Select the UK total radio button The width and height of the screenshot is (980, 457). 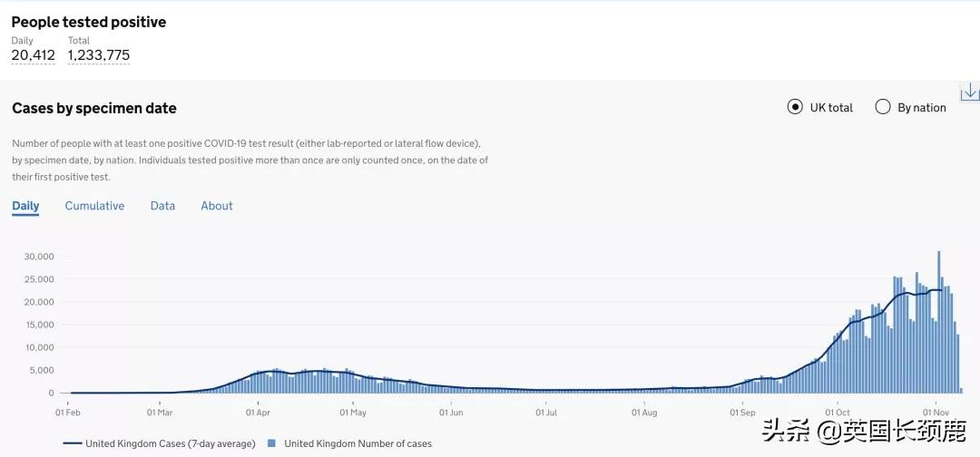(795, 107)
